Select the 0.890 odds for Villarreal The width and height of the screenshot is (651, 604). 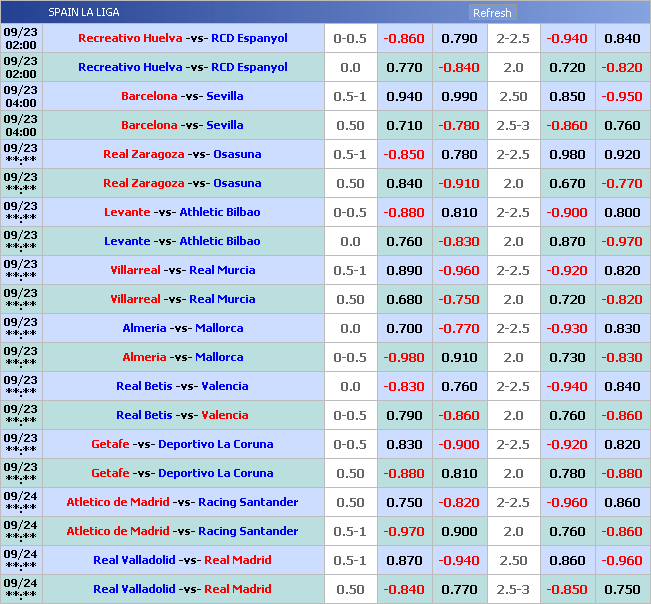(404, 271)
